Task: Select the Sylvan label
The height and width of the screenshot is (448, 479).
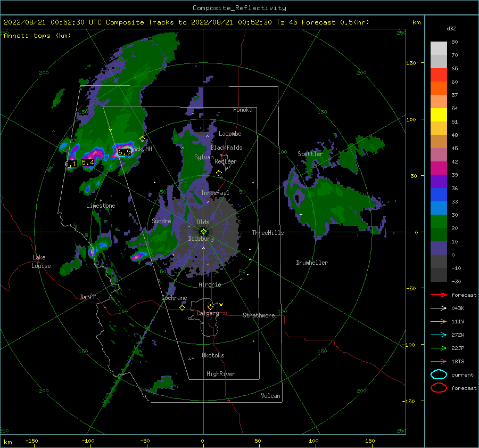Action: pos(204,157)
